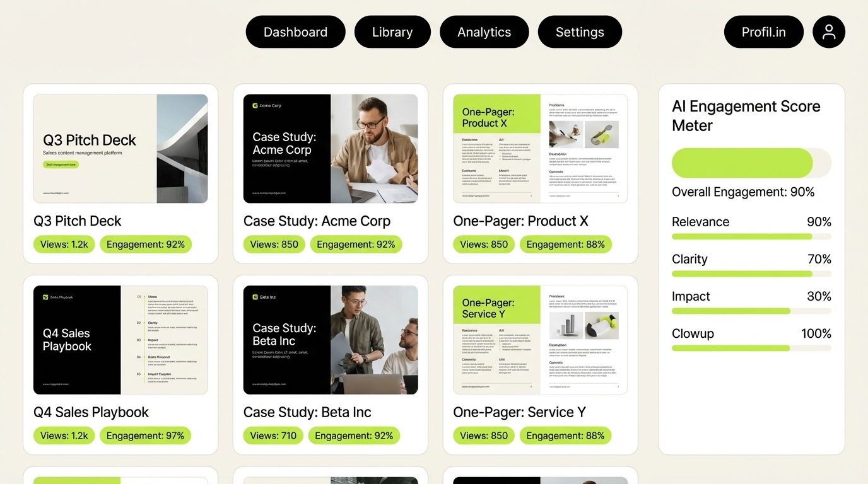Open the One-Pager: Service Y thumbnail

(540, 339)
